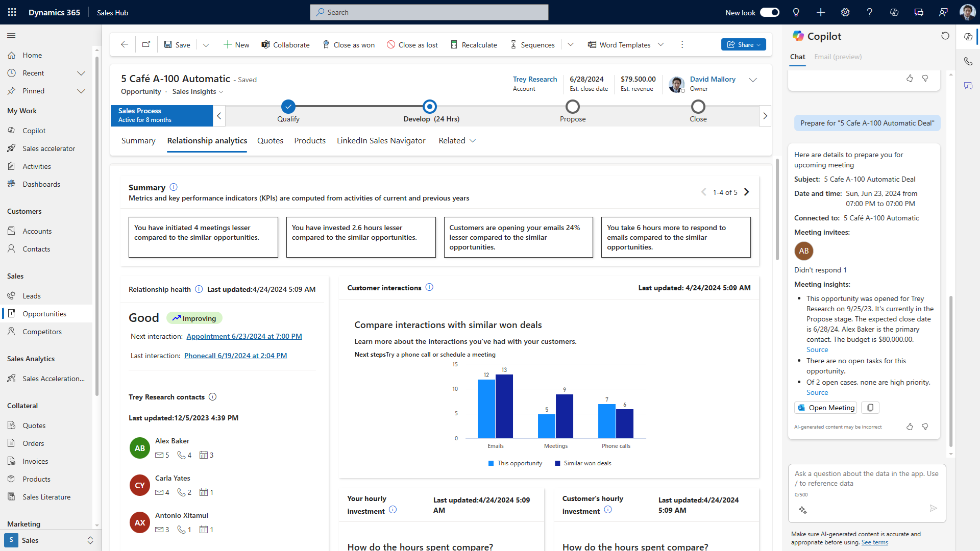Click the Recalculate toolbar icon

[454, 45]
